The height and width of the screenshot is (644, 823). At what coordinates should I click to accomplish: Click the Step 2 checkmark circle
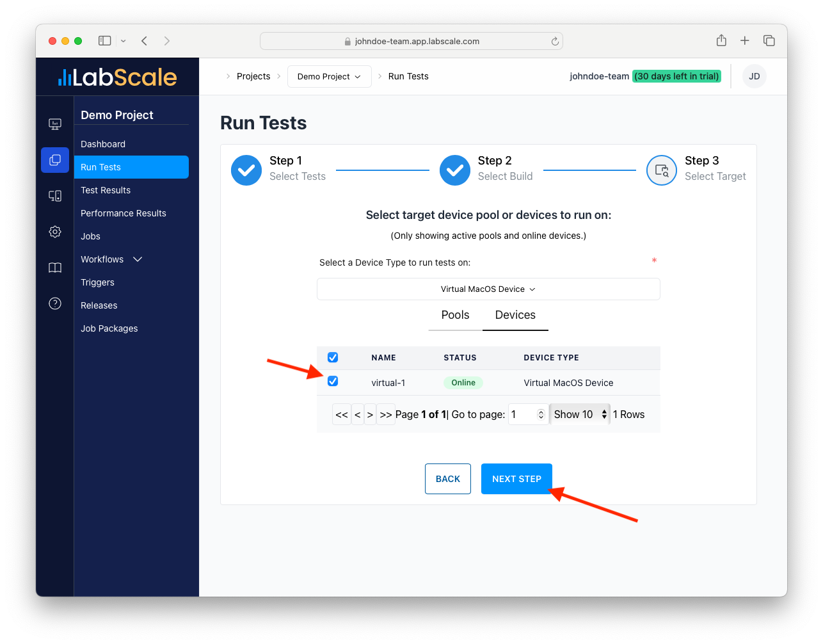point(455,170)
